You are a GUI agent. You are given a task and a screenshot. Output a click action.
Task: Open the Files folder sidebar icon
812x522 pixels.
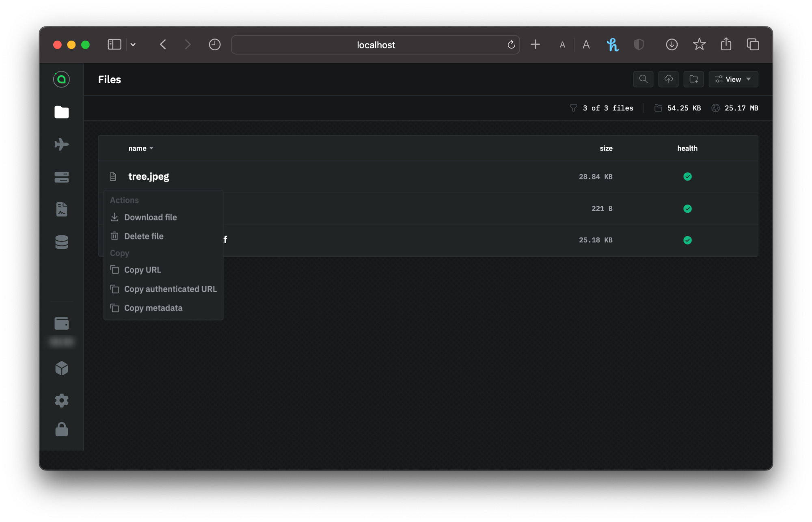pyautogui.click(x=61, y=112)
